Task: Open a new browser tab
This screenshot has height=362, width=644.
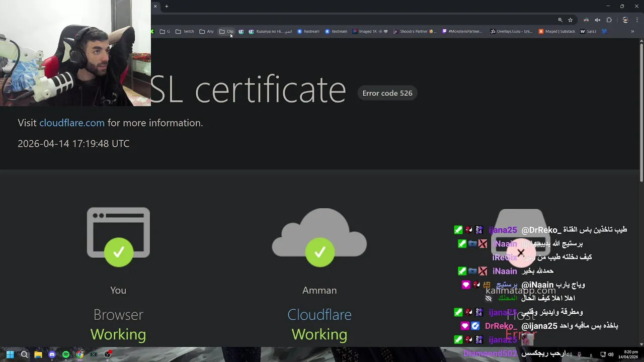Action: point(167,6)
